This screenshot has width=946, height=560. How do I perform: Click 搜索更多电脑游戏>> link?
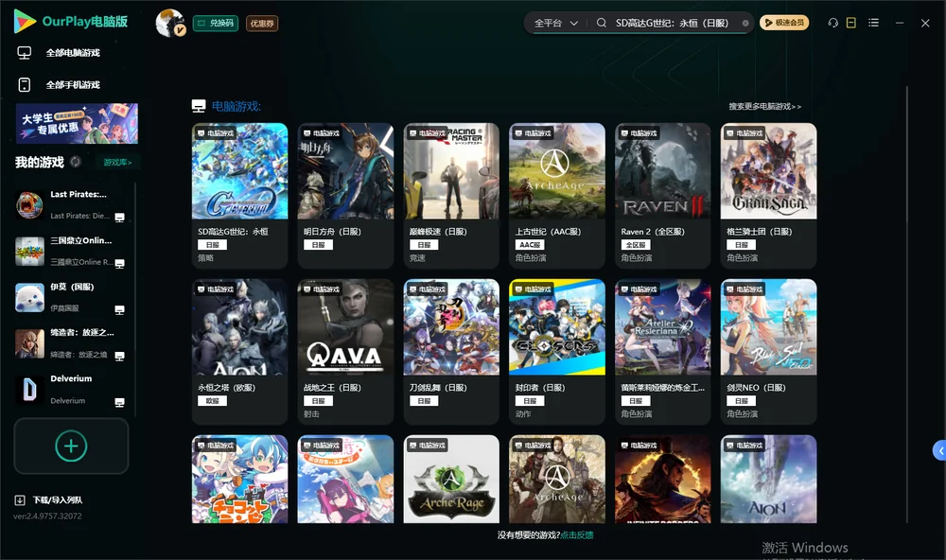pos(764,106)
